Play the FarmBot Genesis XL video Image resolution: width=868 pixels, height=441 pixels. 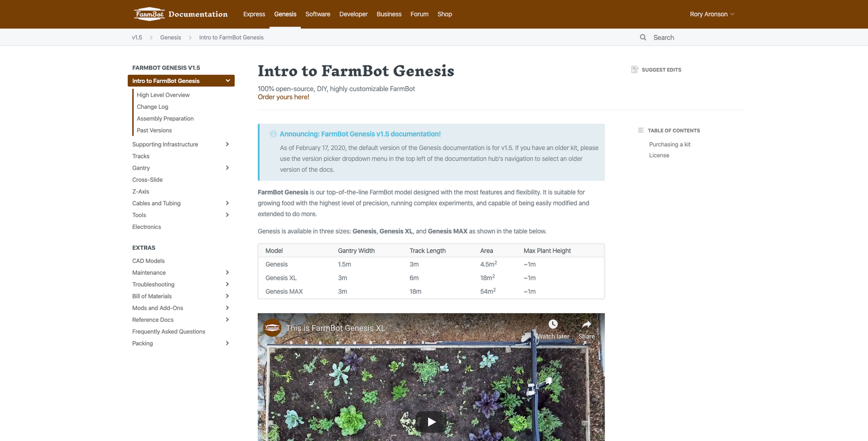[x=431, y=421]
